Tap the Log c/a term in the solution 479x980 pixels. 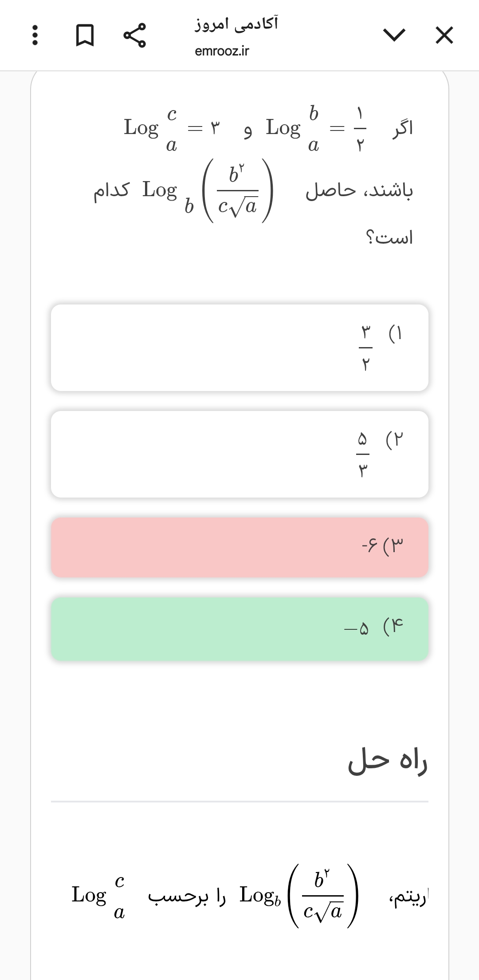coord(98,895)
